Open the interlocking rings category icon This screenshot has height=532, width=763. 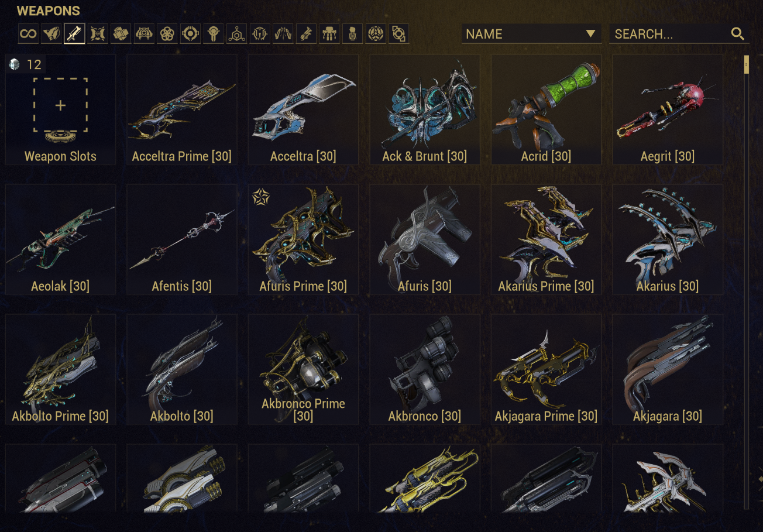167,34
